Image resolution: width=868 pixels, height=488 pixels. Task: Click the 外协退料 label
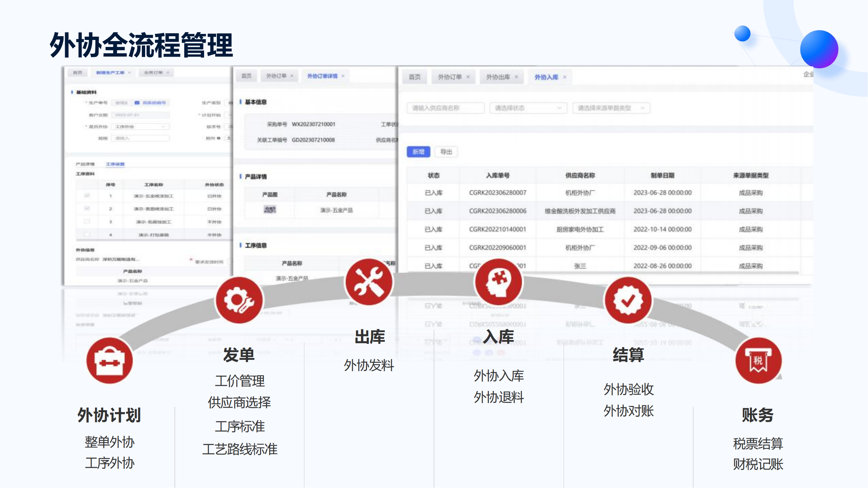pyautogui.click(x=499, y=398)
